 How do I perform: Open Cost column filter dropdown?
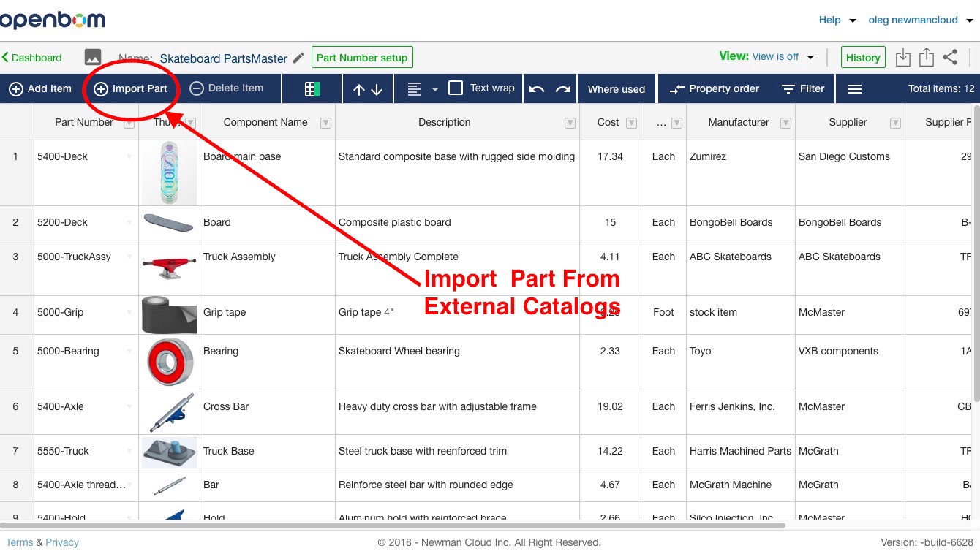(x=632, y=123)
